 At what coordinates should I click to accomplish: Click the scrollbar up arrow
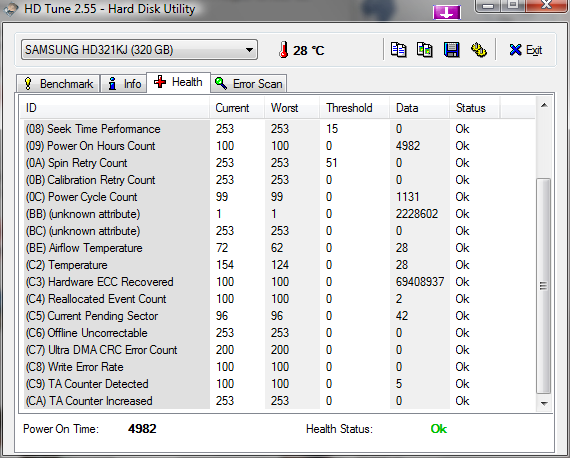544,106
